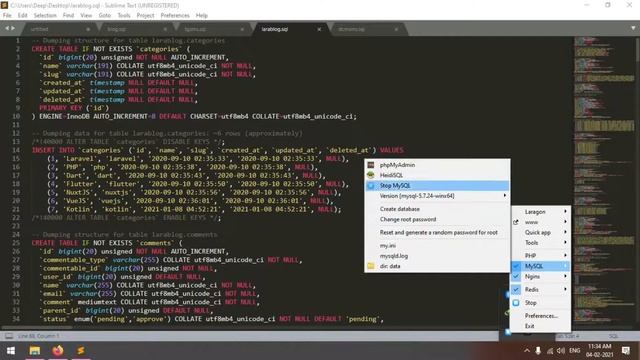Click the phpMyAdmin icon in submenu
This screenshot has height=360, width=640.
click(371, 165)
